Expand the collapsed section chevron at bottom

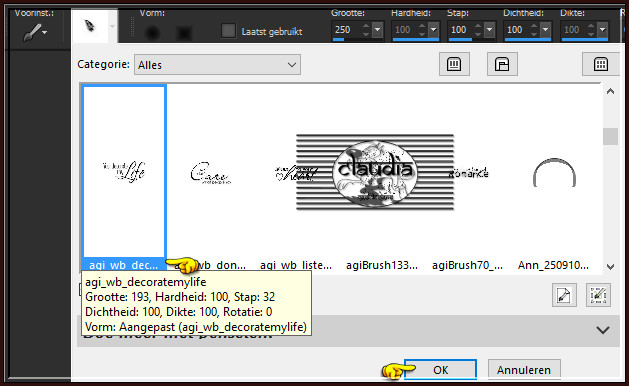pos(603,330)
